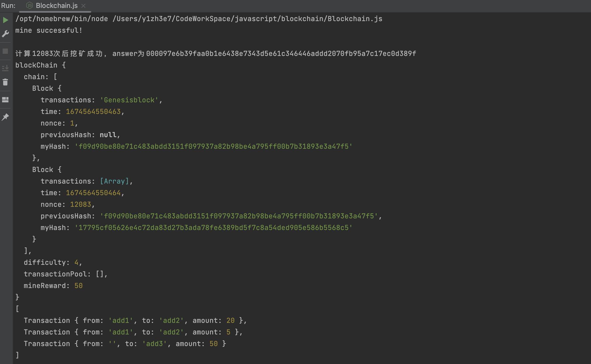Viewport: 591px width, 364px height.
Task: Click the second block's previousHash string
Action: click(239, 216)
